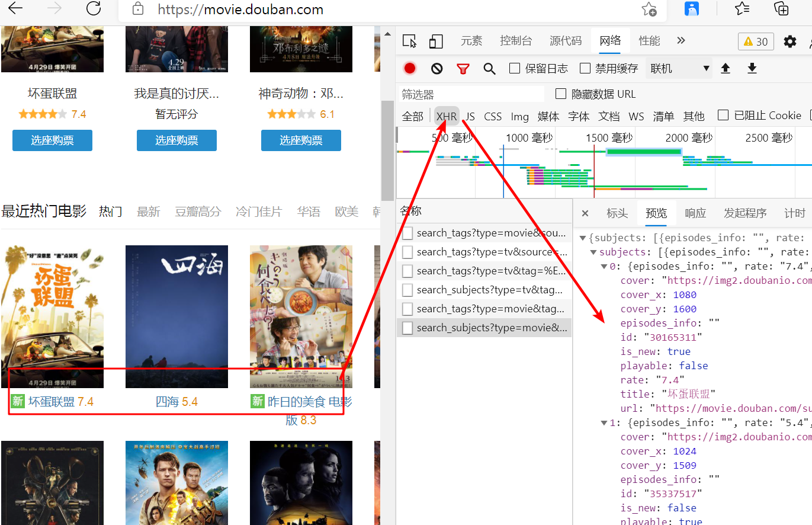
Task: Open the browser favorites list icon
Action: click(742, 9)
